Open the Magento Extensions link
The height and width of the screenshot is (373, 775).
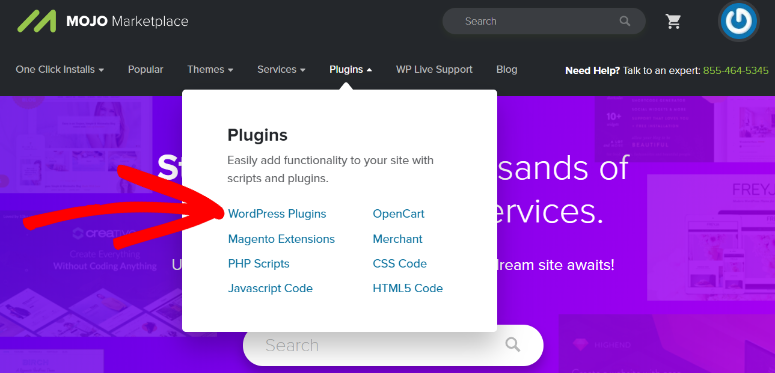point(281,239)
